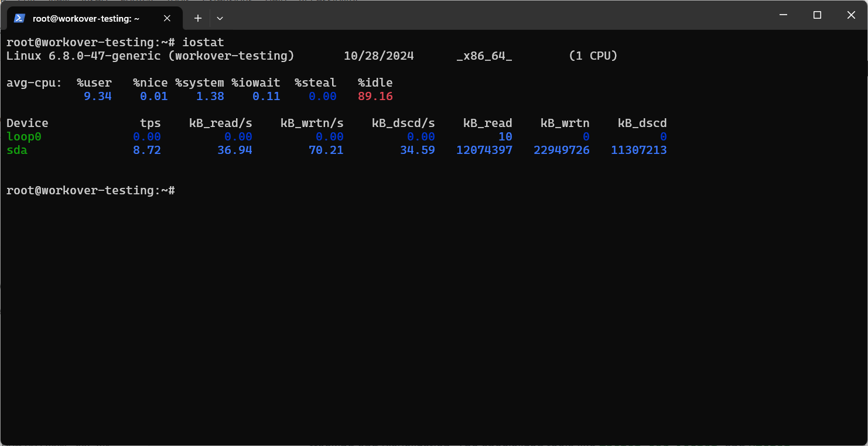Click the Linux 6.8.0-47-generic kernel text

click(83, 56)
